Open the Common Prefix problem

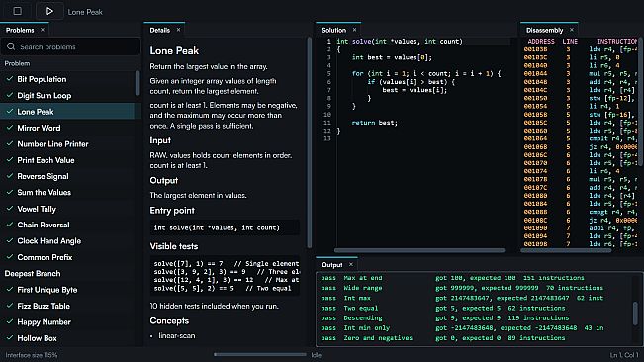68,257
